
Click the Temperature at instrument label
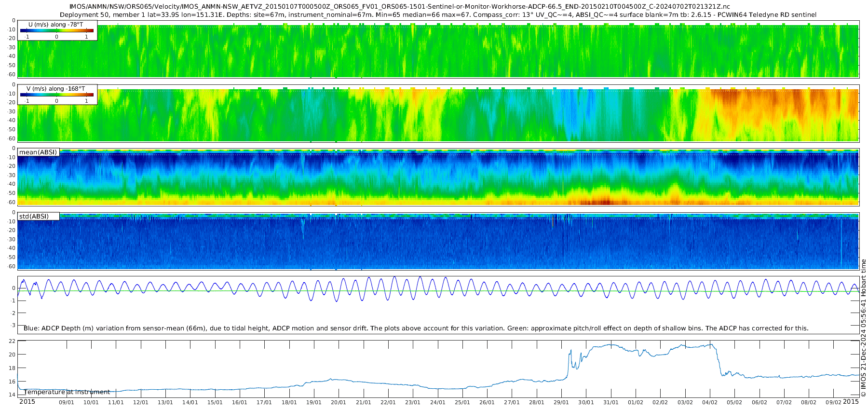click(67, 392)
